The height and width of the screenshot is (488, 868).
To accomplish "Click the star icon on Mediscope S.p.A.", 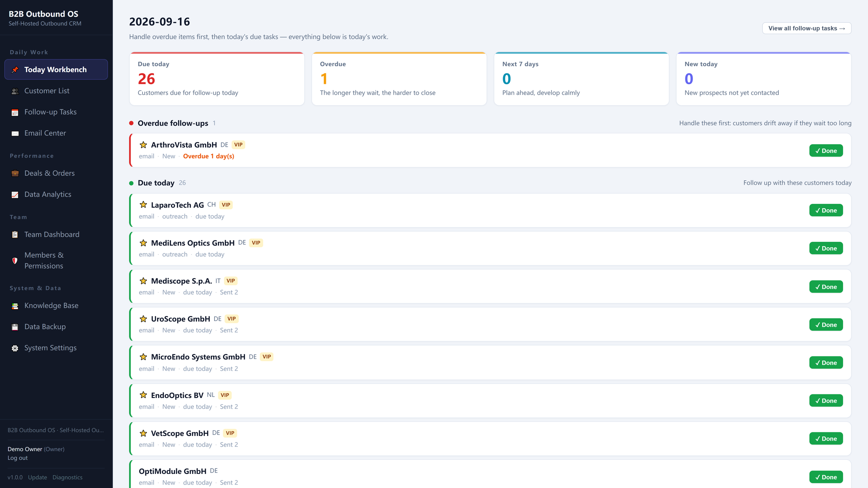I will (x=143, y=281).
